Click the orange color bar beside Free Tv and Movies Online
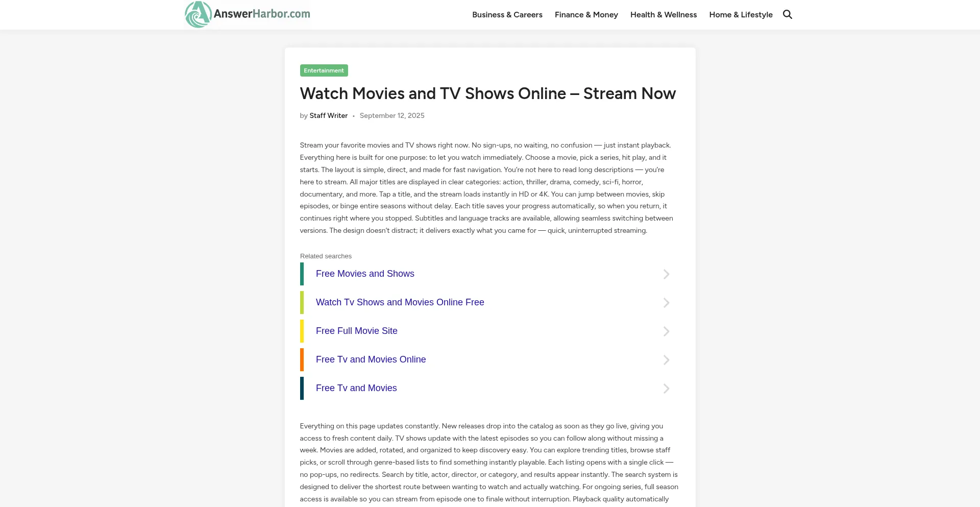 [x=302, y=359]
